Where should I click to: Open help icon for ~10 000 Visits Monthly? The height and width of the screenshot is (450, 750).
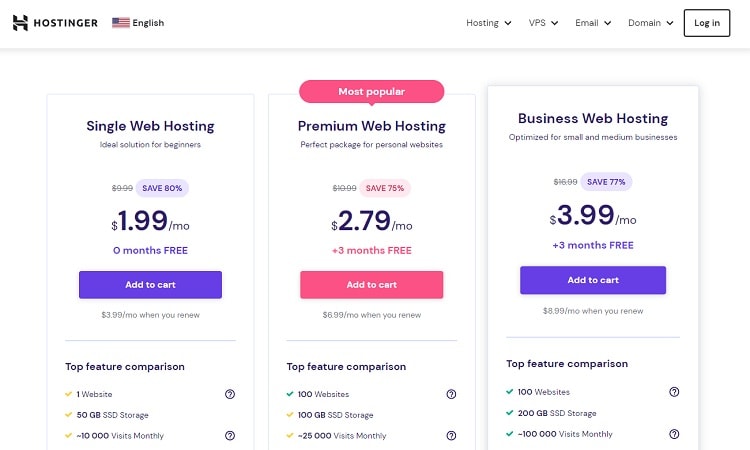(230, 436)
